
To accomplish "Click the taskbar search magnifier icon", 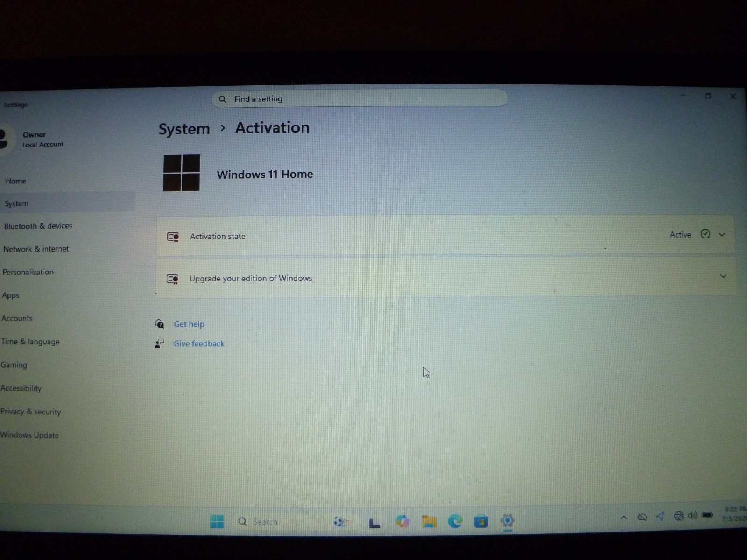I will click(242, 521).
